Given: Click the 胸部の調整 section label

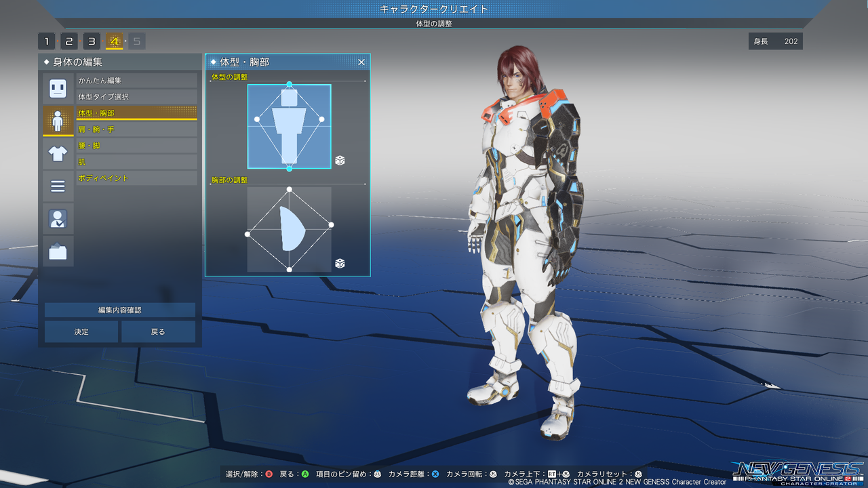Looking at the screenshot, I should point(230,180).
